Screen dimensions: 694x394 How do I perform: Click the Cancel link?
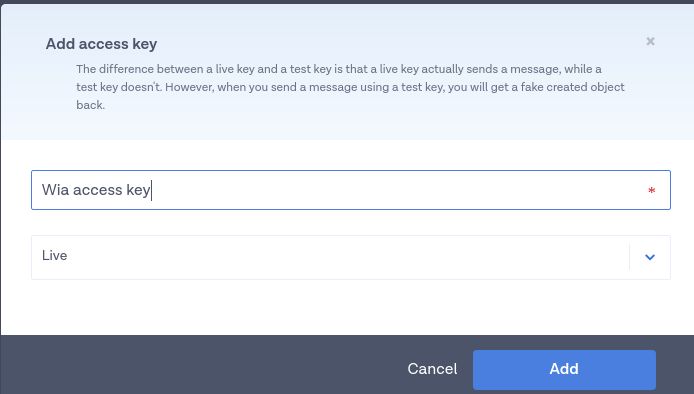pos(432,369)
